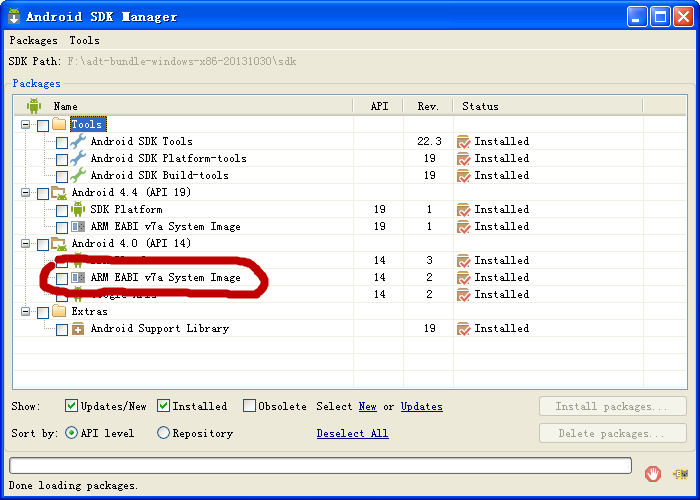This screenshot has height=500, width=700.
Task: Click the Deselect All link
Action: [352, 433]
